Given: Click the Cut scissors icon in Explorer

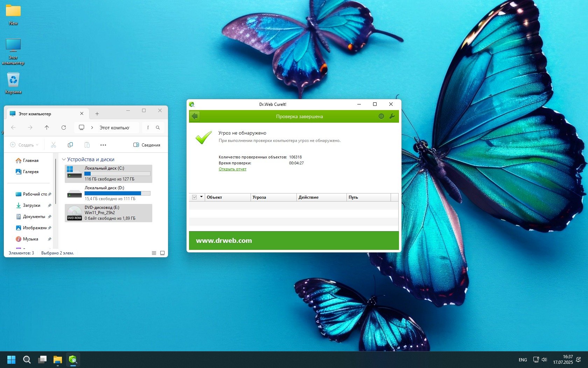Looking at the screenshot, I should pos(54,145).
